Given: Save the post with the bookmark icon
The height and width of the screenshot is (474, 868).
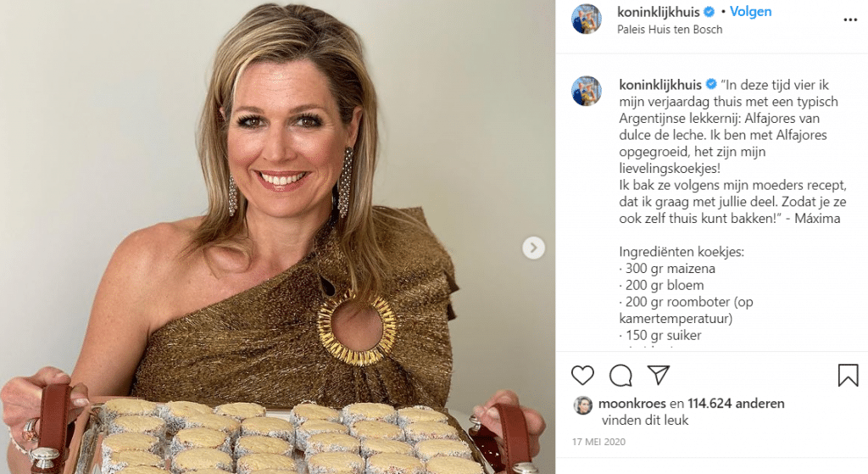Looking at the screenshot, I should pos(848,375).
